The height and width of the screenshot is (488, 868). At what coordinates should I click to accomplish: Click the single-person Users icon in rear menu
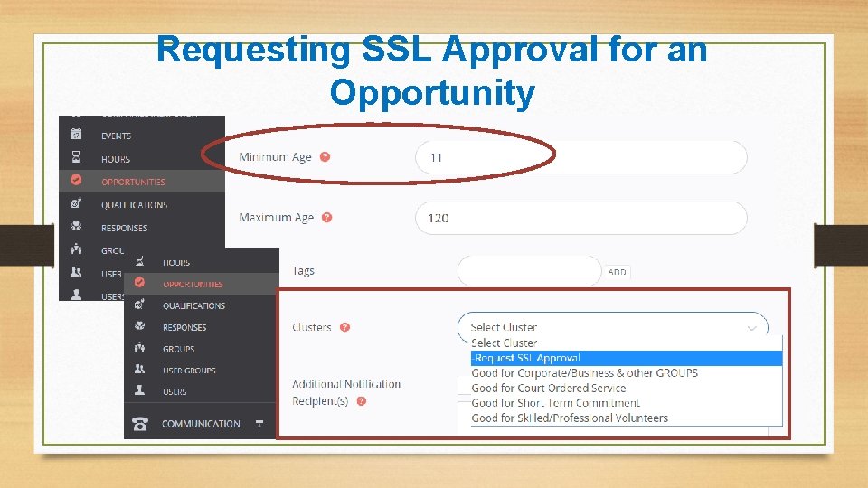coord(76,295)
